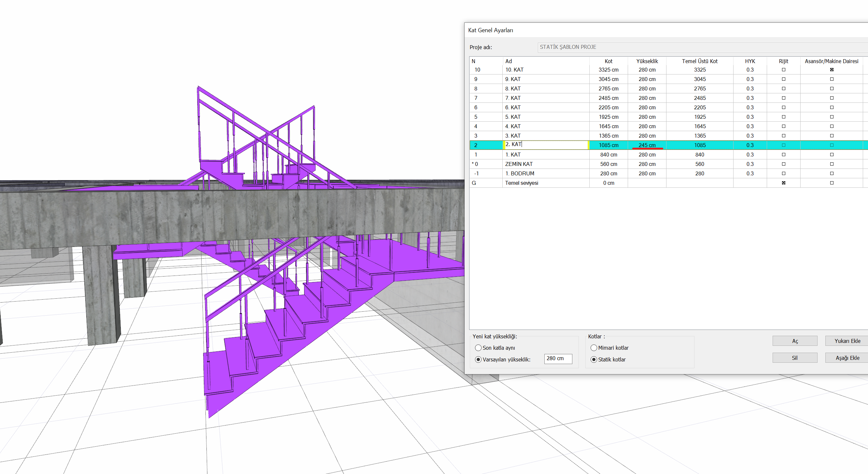Toggle the Asansör/Makine Dairesi checkbox for Temel seviyesi
Image resolution: width=868 pixels, height=474 pixels.
832,183
